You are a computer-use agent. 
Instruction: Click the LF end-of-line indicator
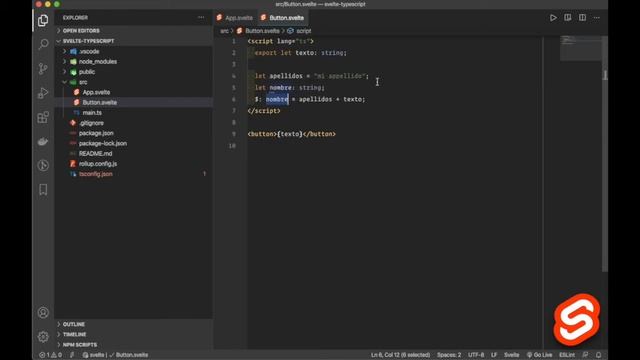point(494,355)
